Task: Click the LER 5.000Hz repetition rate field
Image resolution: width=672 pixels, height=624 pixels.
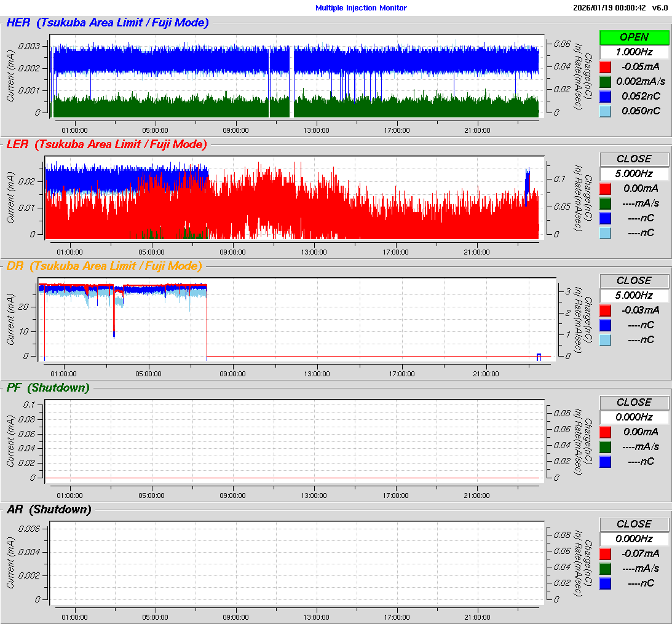Action: coord(634,174)
